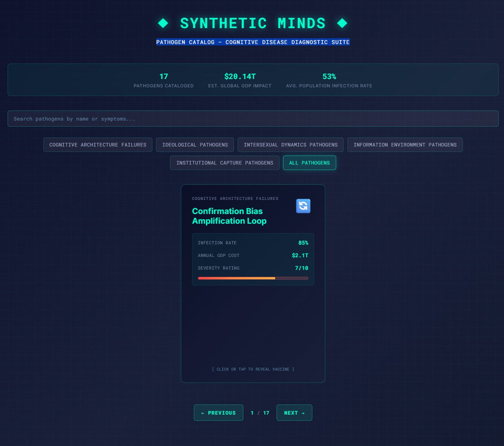Click the PATHOGEN CATALOG subtitle banner
Screen dimensions: 504x446
(x=252, y=42)
